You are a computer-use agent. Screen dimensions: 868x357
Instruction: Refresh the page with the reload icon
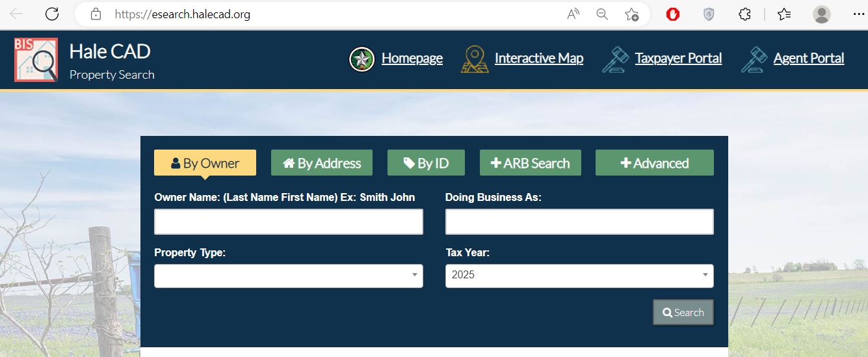tap(52, 14)
